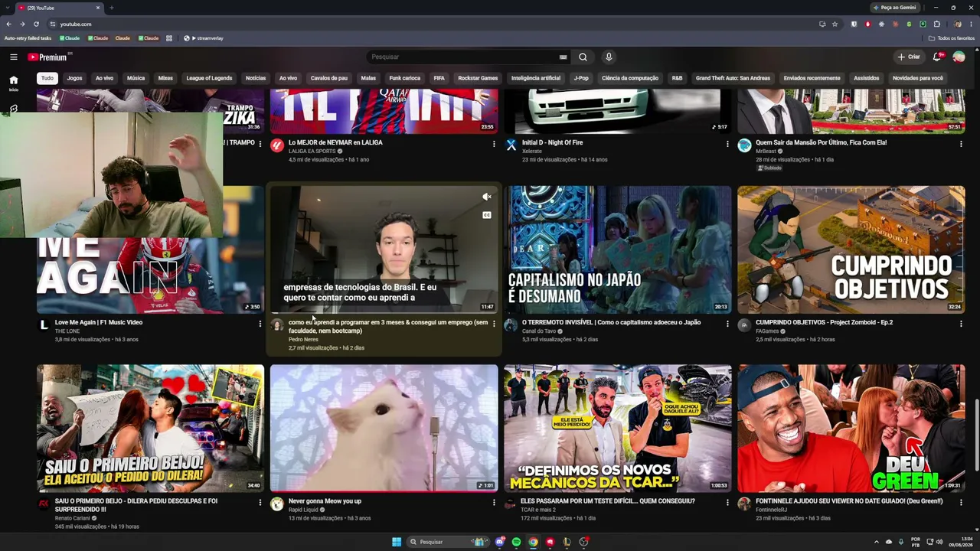Screen dimensions: 980x551
Task: Go to YouTube Premium home logo
Action: tap(47, 57)
